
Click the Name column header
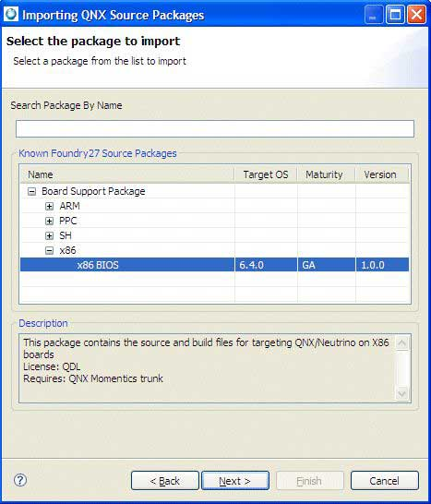click(127, 174)
